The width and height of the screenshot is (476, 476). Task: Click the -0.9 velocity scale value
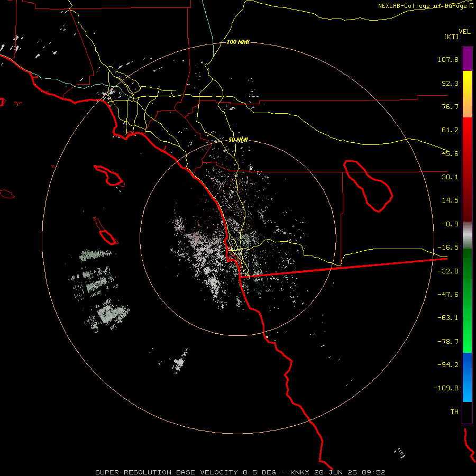(x=450, y=224)
